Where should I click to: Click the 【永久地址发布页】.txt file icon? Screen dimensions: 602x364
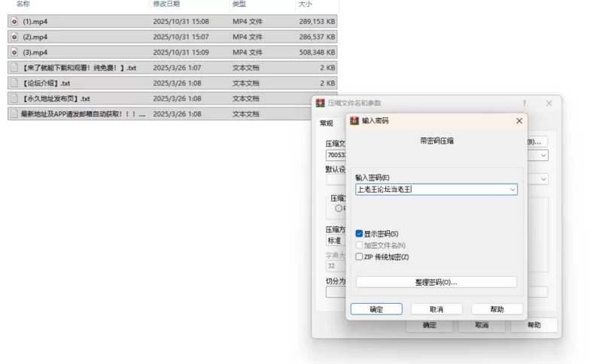[14, 99]
